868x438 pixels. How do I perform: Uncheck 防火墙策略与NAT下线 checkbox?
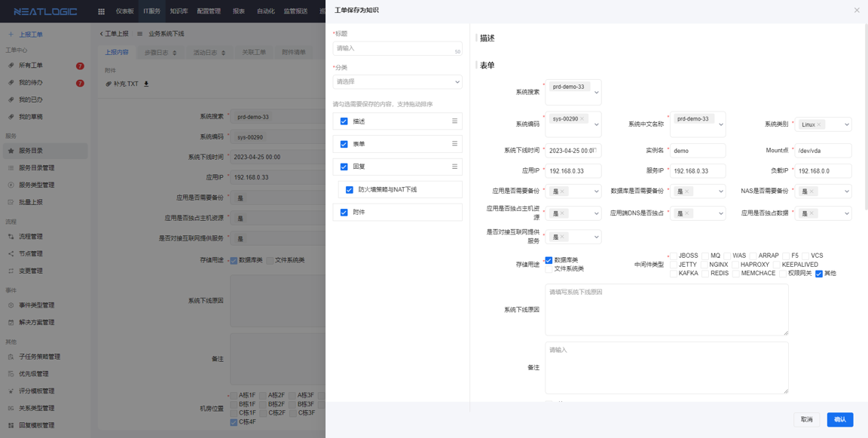click(x=350, y=189)
